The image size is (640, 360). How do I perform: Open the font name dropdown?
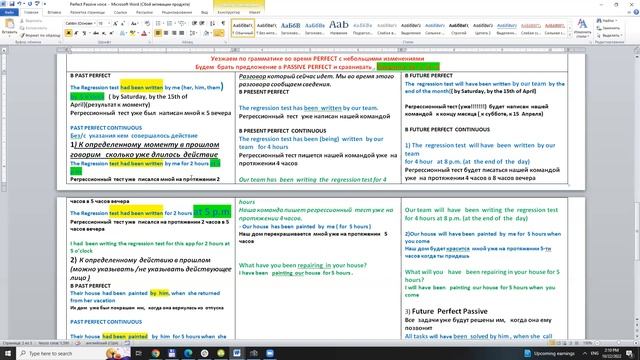point(94,24)
